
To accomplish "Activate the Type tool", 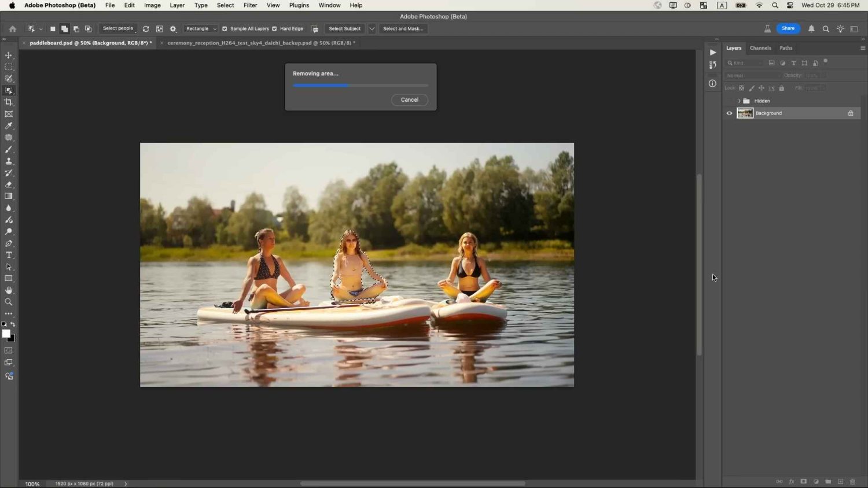I will 9,255.
